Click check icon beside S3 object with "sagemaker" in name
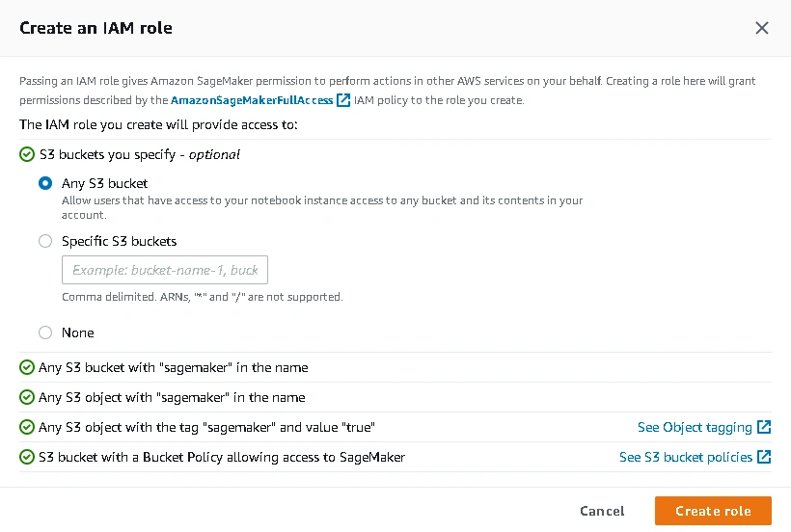The width and height of the screenshot is (791, 532). pyautogui.click(x=27, y=397)
